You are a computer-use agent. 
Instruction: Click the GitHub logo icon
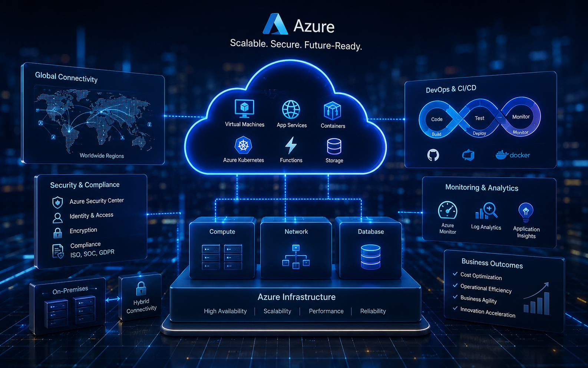click(x=433, y=155)
